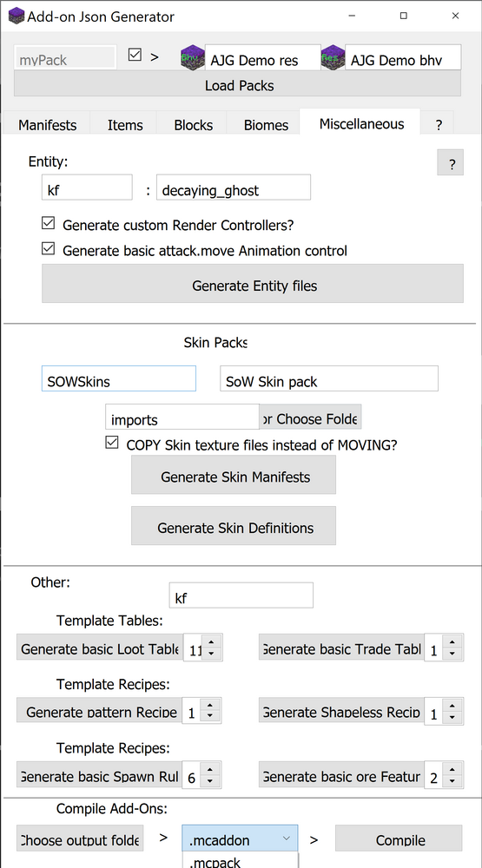Image resolution: width=482 pixels, height=868 pixels.
Task: Decrease the Spawn Rules count using the down arrow
Action: [x=209, y=781]
